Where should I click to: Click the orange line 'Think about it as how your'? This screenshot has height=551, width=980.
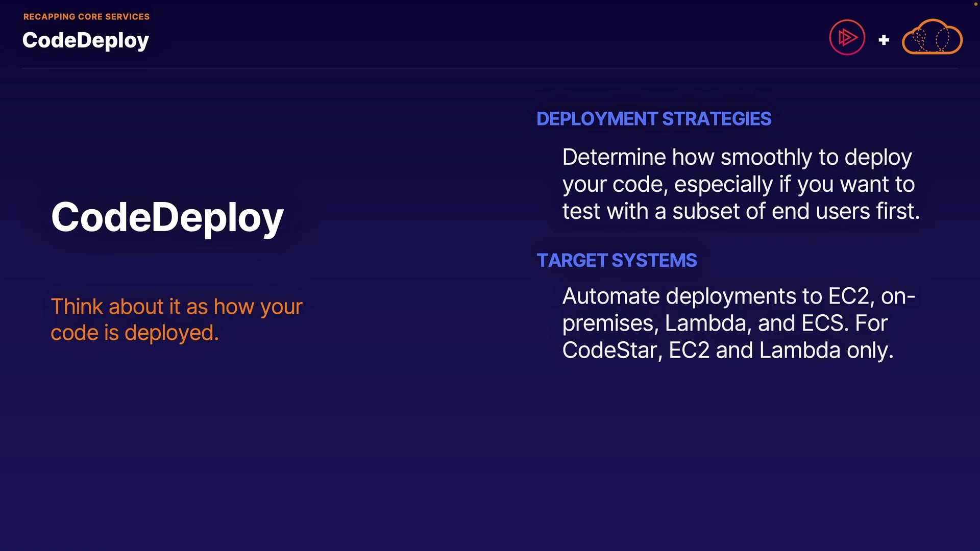point(177,307)
